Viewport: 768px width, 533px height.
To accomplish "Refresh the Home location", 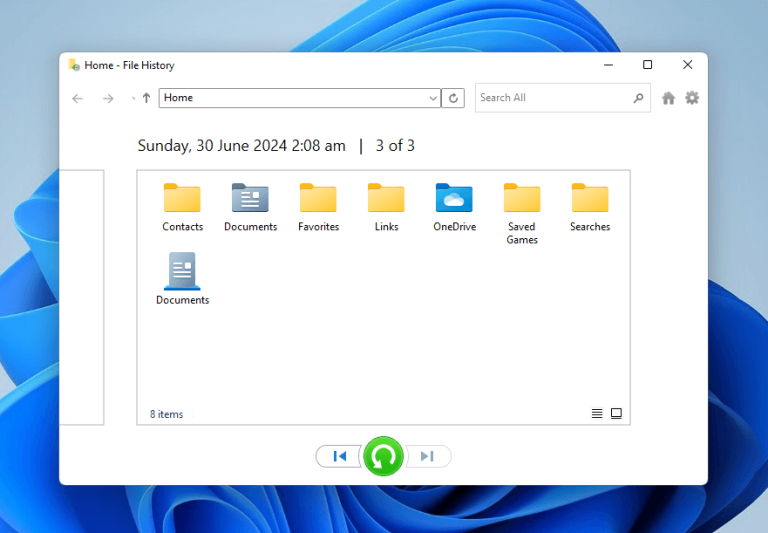I will click(453, 98).
